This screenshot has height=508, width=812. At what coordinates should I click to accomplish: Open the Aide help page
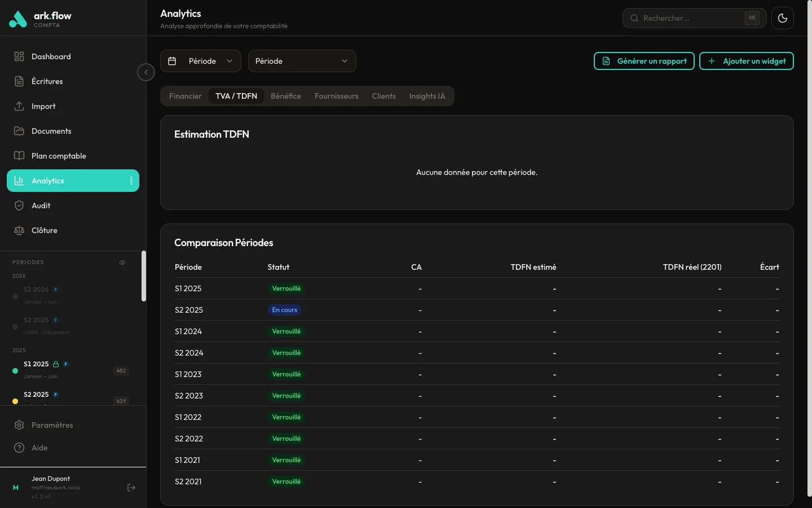click(x=39, y=448)
